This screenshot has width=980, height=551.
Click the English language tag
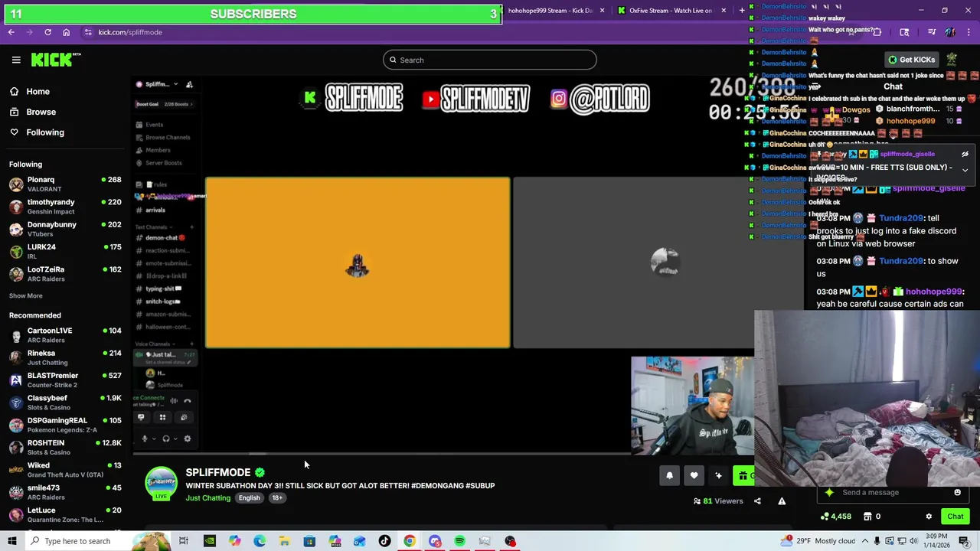coord(249,498)
